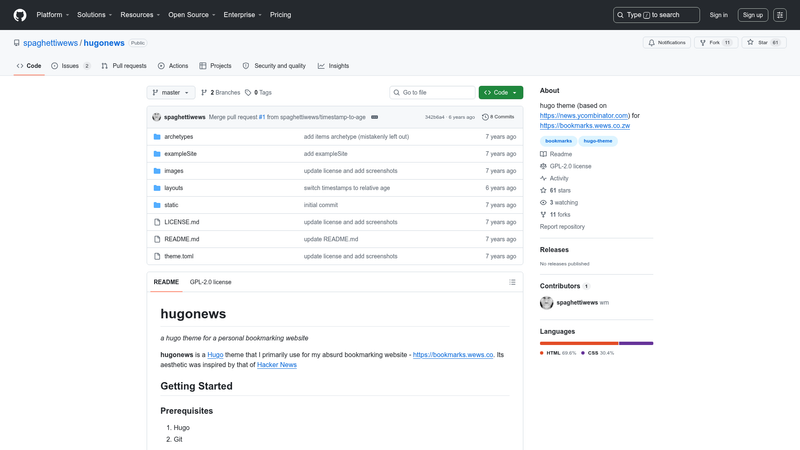Click the bookmarks topic tag
The height and width of the screenshot is (450, 800).
click(558, 141)
